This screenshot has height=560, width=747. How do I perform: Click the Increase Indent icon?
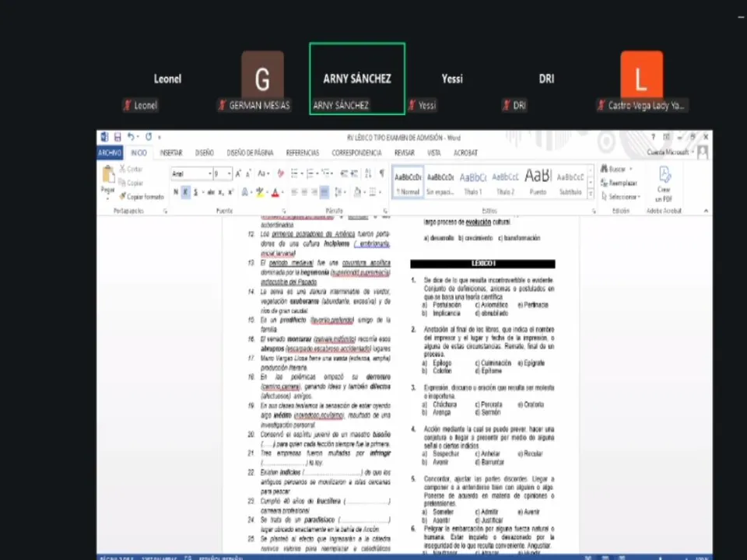(x=355, y=173)
